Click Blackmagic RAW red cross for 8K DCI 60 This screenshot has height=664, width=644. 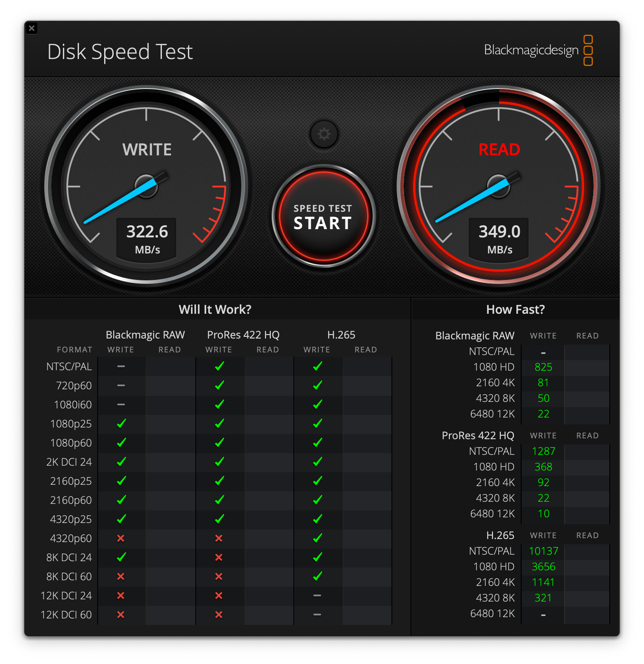coord(121,576)
